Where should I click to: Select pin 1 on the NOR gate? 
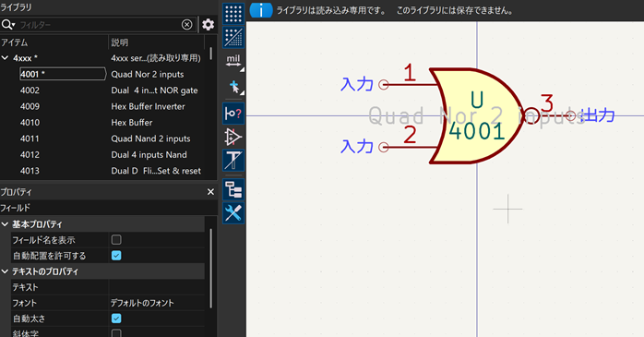click(x=407, y=84)
